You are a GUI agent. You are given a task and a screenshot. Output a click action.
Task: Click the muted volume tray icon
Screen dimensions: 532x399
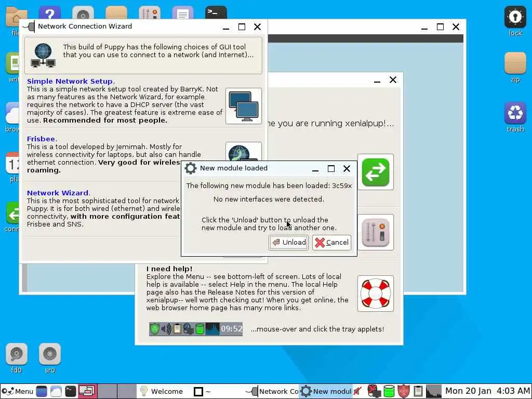[x=358, y=391]
